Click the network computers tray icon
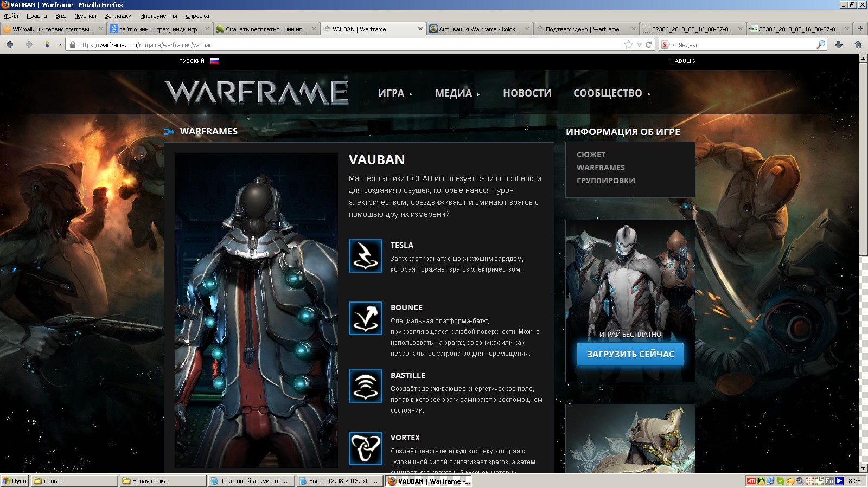The width and height of the screenshot is (868, 488). pos(770,481)
